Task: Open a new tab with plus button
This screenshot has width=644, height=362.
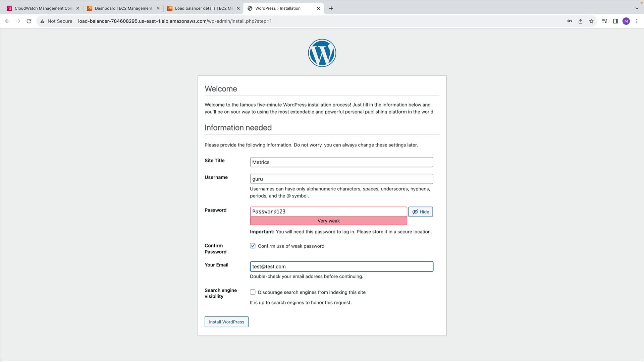Action: coord(331,8)
